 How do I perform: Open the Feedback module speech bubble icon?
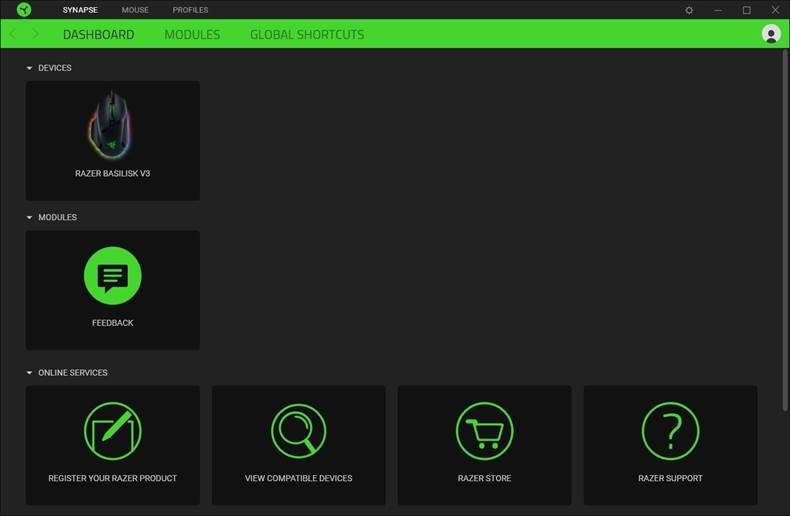point(112,276)
